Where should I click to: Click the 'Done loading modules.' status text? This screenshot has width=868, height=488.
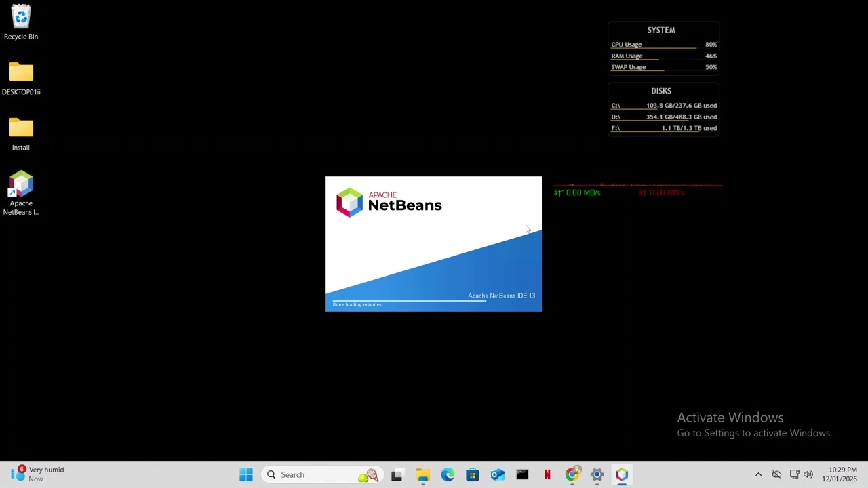357,304
